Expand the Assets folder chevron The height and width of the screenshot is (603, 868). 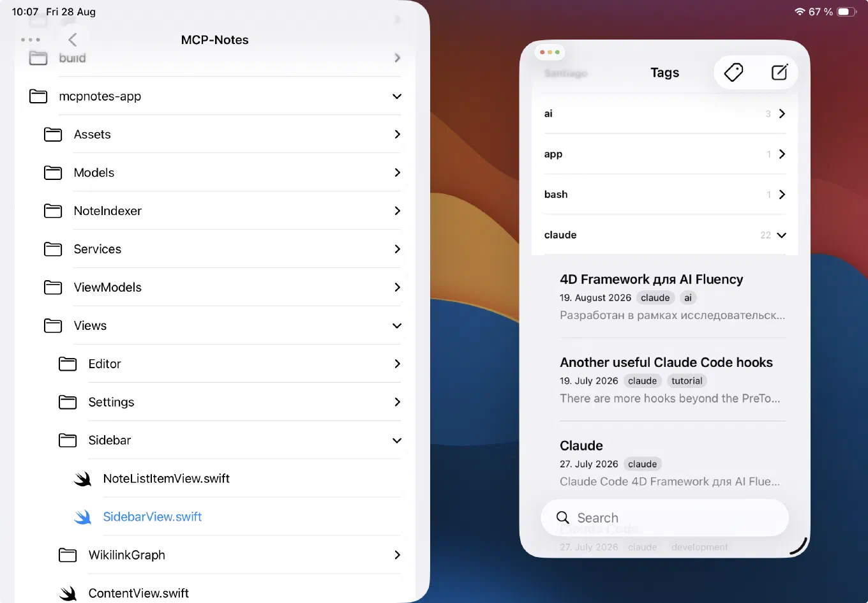point(397,135)
